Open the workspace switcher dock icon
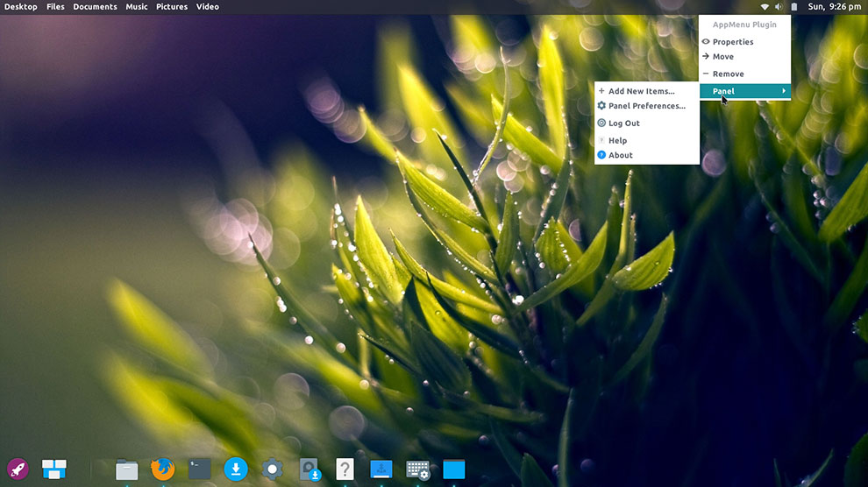This screenshot has width=868, height=487. [x=54, y=469]
